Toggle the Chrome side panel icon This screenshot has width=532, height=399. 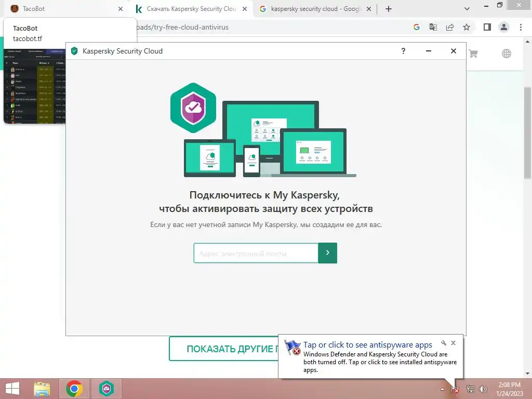pos(487,27)
